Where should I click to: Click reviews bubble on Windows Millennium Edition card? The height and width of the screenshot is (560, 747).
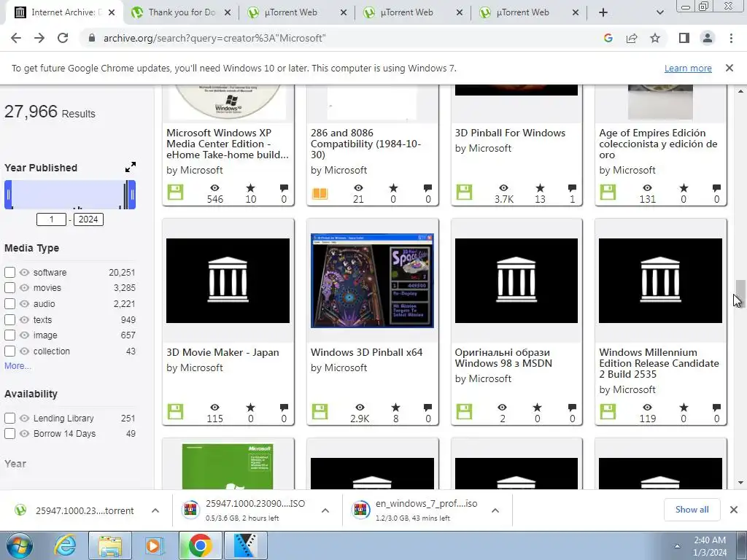pyautogui.click(x=716, y=408)
